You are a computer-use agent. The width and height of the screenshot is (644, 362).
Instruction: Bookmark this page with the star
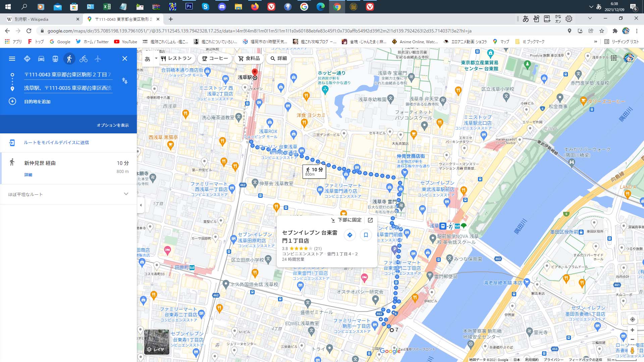point(602,31)
